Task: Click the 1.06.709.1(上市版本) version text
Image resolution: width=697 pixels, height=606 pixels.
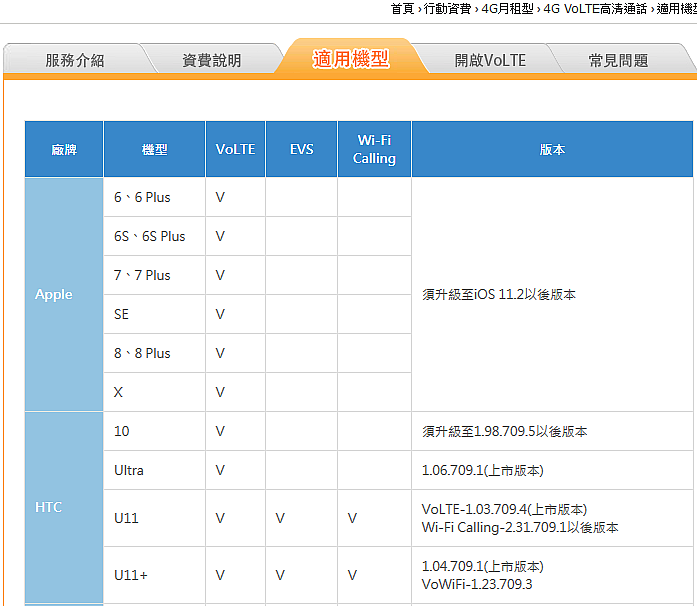Action: [482, 470]
